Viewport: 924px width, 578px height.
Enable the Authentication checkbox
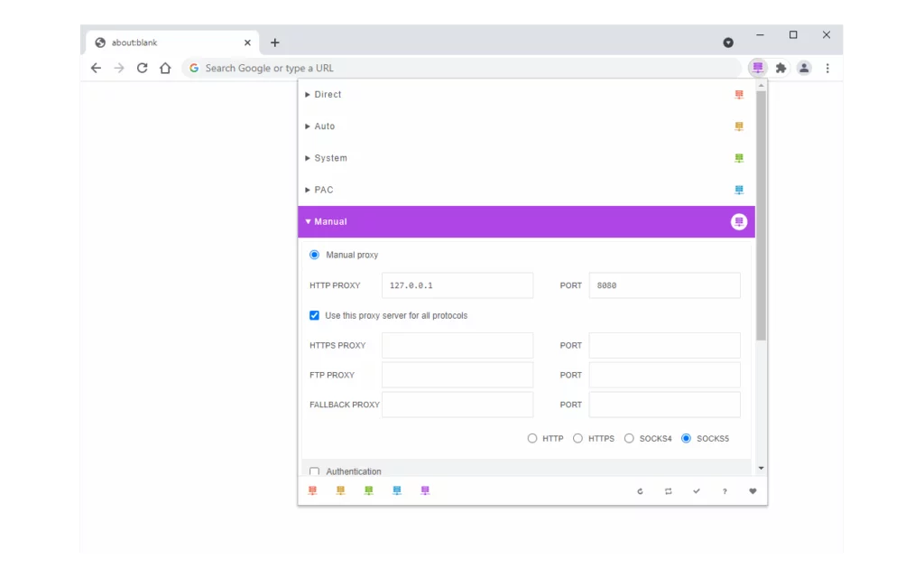tap(314, 471)
